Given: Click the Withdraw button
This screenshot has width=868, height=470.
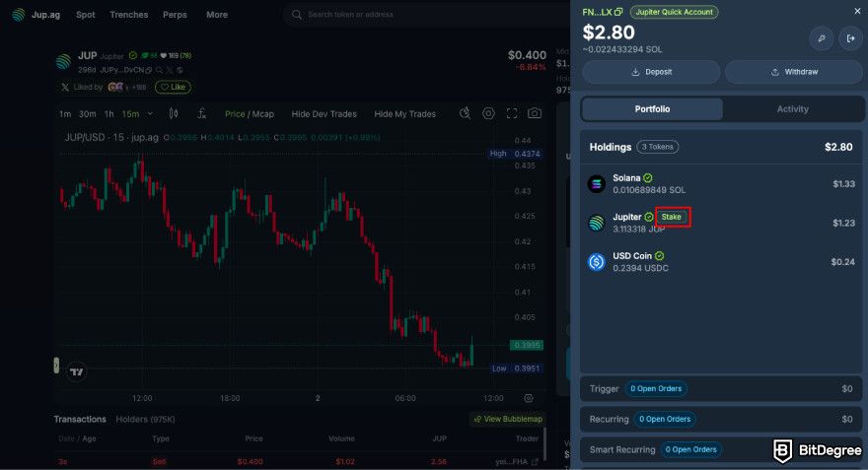Looking at the screenshot, I should click(794, 72).
